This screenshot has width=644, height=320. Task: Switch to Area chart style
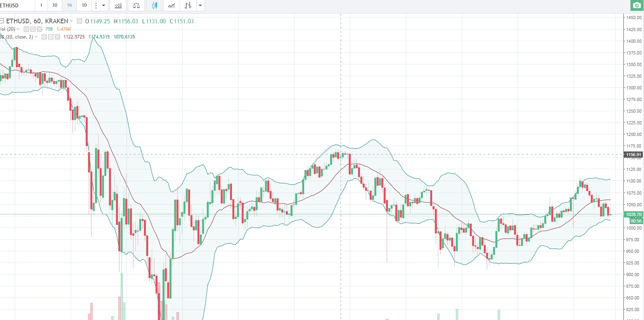(x=171, y=5)
